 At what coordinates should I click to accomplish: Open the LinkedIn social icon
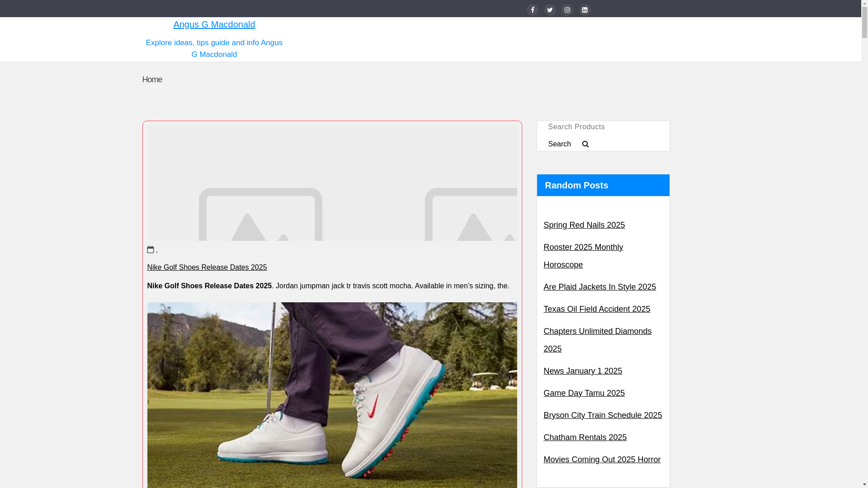tap(585, 10)
